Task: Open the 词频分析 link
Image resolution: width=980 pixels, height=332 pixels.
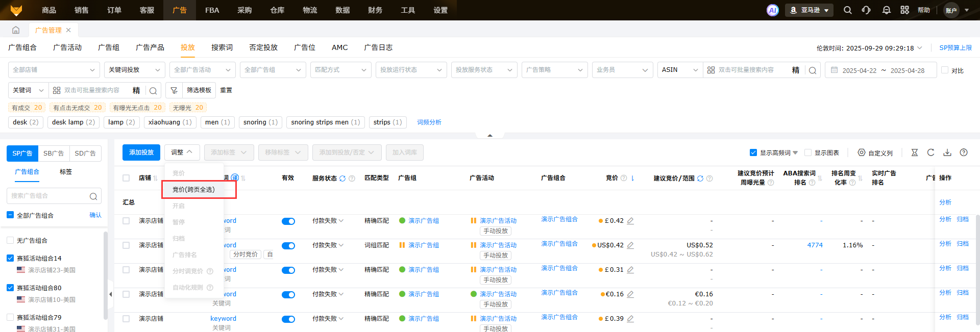Action: (x=429, y=122)
